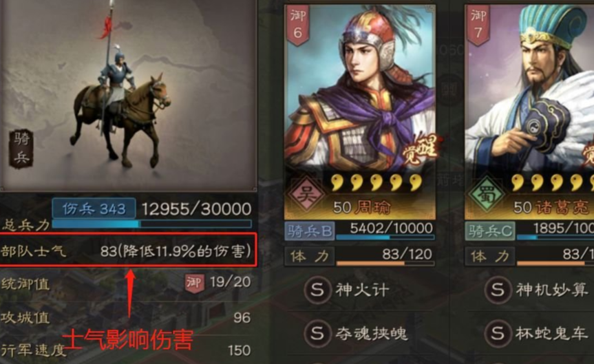Click the 骑兵B troop aptitude tag

pos(310,231)
